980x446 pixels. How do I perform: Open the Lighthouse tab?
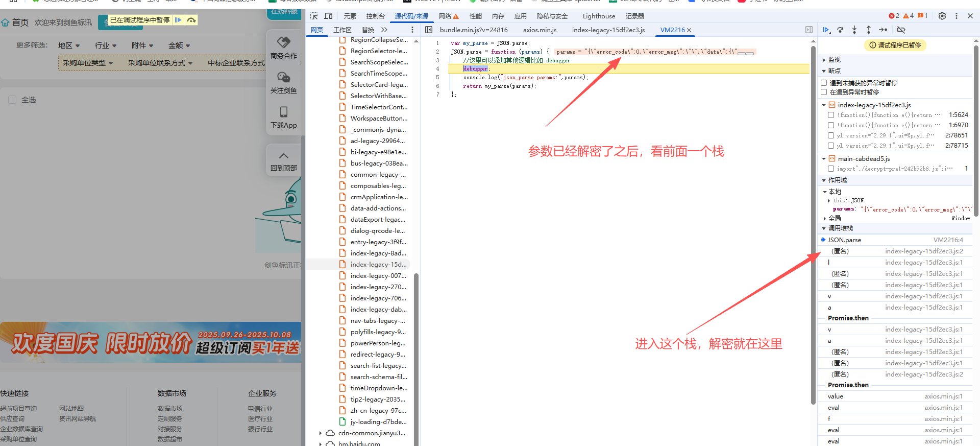click(x=599, y=16)
